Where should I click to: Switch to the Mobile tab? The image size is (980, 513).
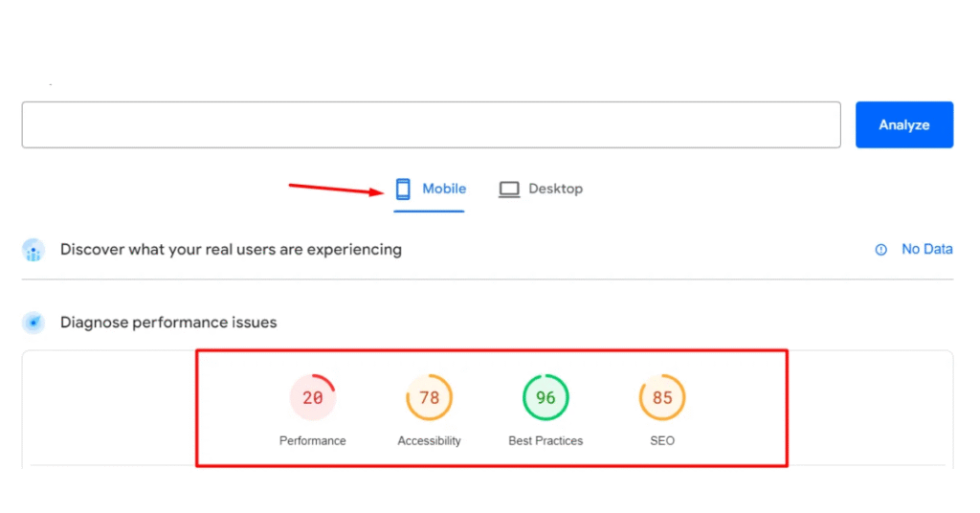point(430,190)
